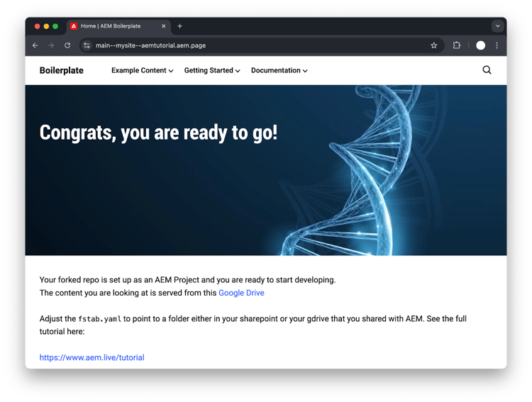Click the address bar URL field
Screen dimensions: 532x402
[x=261, y=45]
